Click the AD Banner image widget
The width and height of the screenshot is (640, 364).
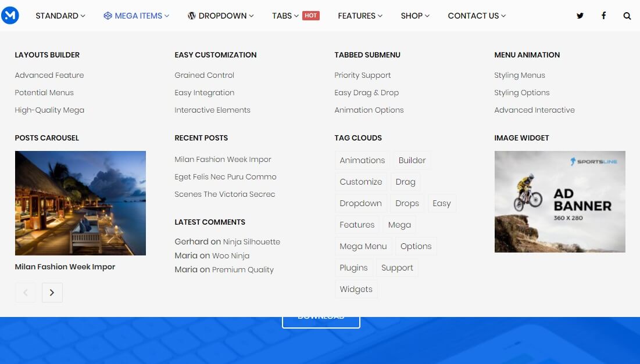(x=559, y=201)
